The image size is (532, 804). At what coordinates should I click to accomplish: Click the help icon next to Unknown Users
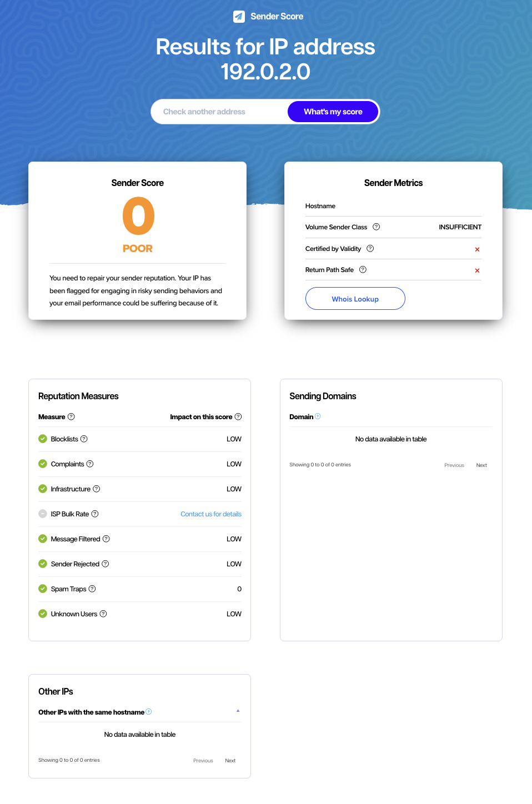(104, 614)
